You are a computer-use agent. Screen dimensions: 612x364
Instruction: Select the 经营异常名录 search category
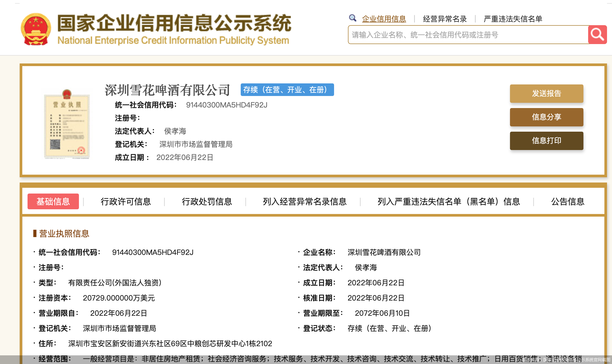coord(445,19)
